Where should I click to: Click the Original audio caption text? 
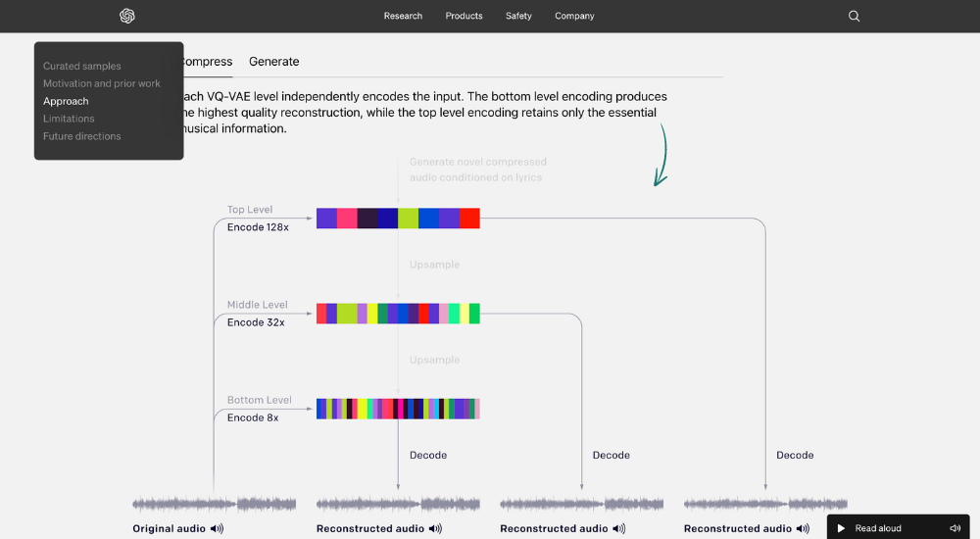169,528
